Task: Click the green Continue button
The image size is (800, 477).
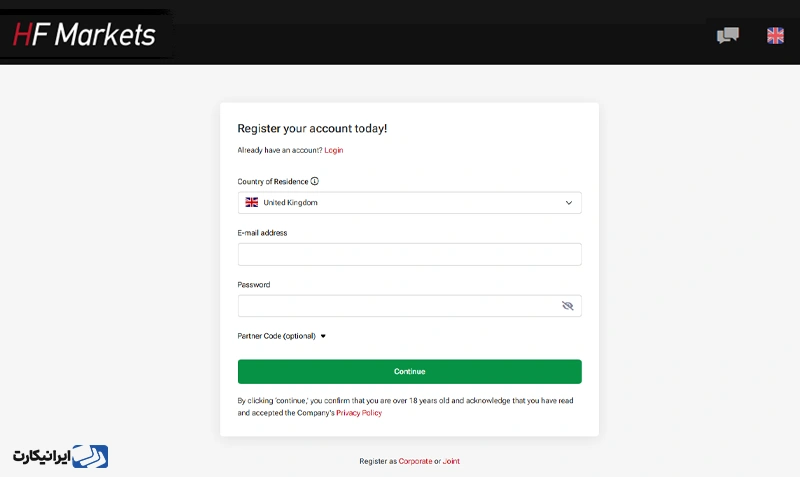Action: (x=409, y=371)
